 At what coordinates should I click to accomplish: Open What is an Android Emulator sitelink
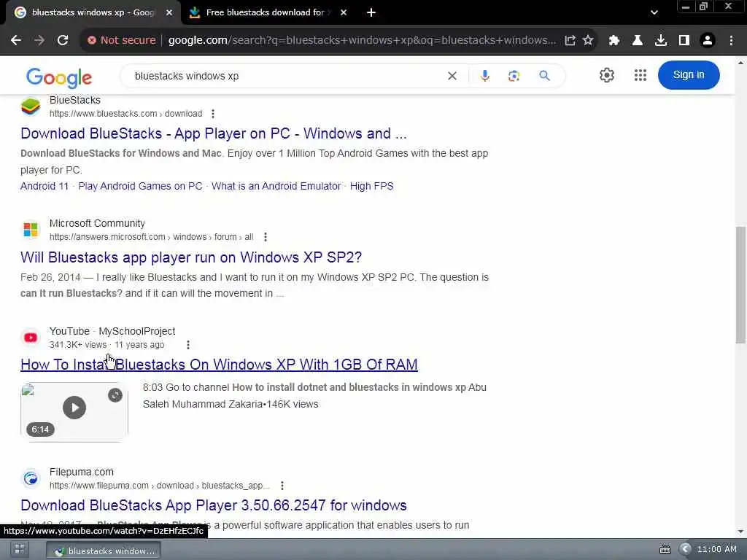click(276, 186)
